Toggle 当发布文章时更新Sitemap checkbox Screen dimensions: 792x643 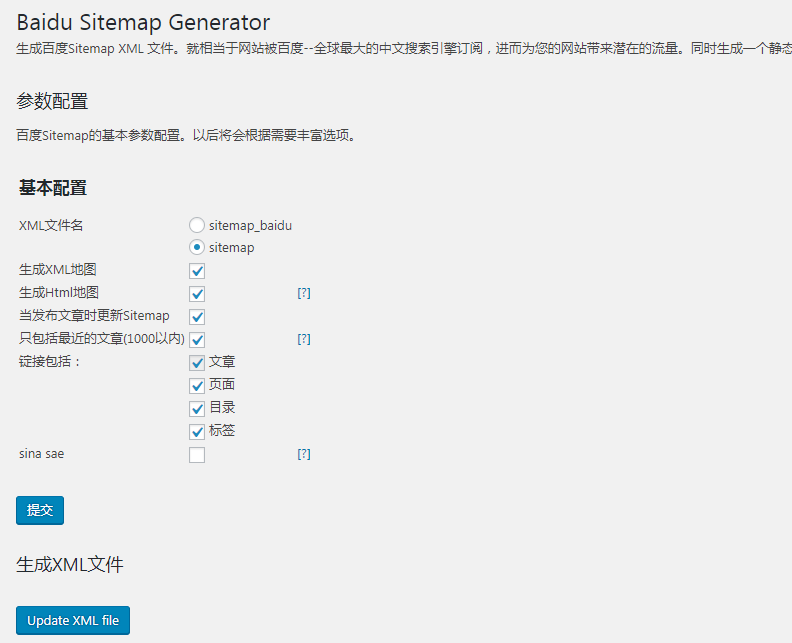pos(197,317)
